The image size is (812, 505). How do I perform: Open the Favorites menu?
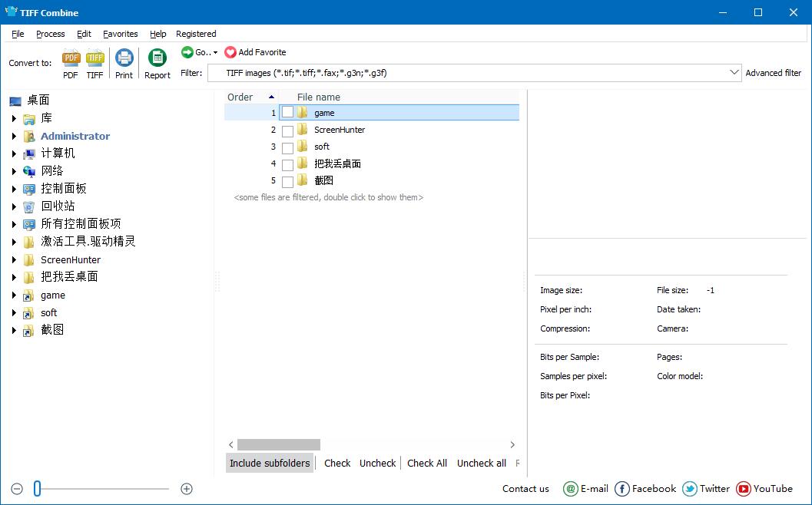coord(120,34)
